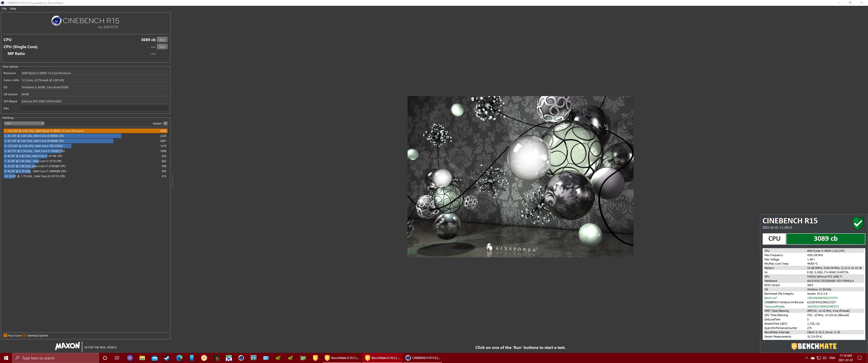Open the blue phone taskbar icon
The width and height of the screenshot is (868, 363).
[192, 358]
